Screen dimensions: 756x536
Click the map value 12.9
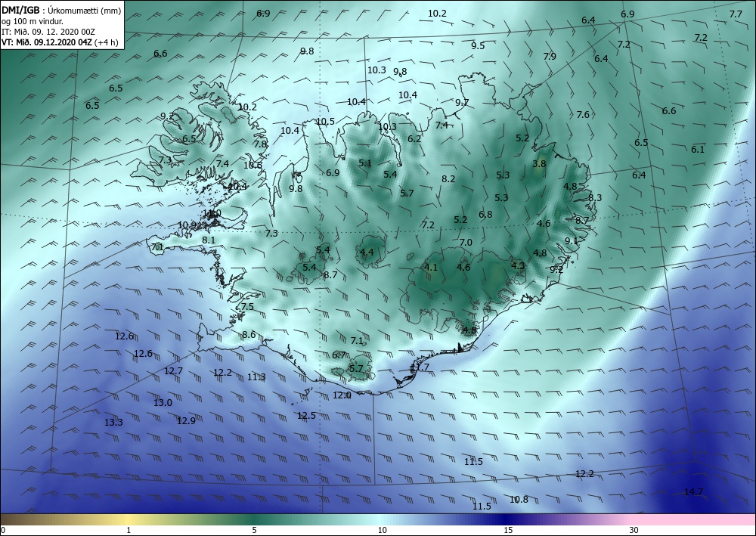tap(186, 420)
